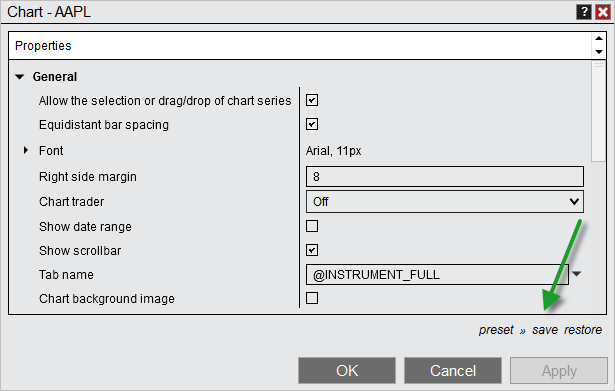Open the Chart trader dropdown

tap(444, 202)
